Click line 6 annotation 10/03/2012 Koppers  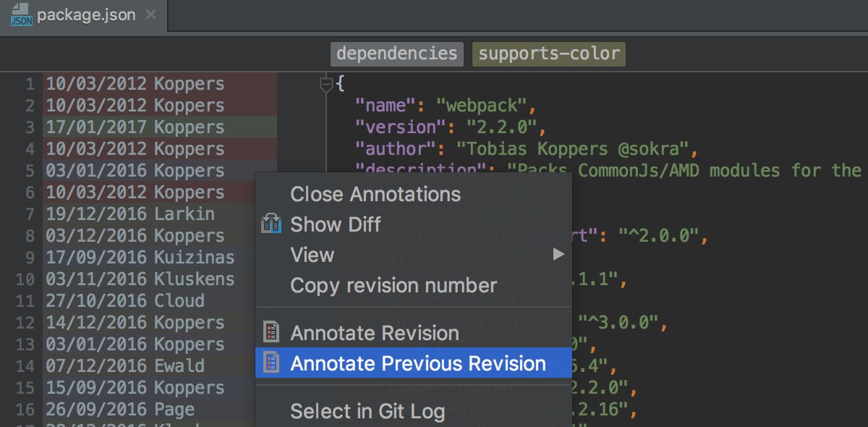[x=135, y=193]
